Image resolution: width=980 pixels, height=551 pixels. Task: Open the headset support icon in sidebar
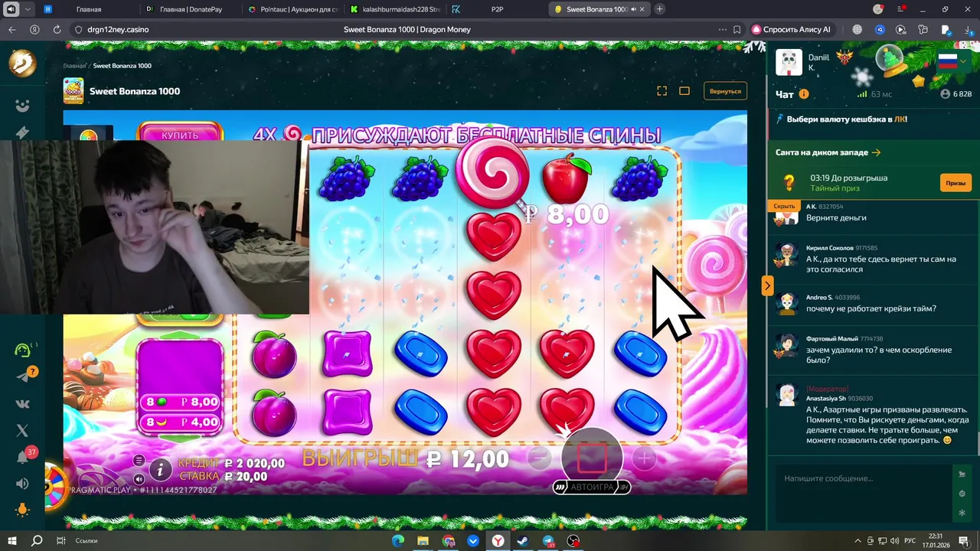[22, 350]
